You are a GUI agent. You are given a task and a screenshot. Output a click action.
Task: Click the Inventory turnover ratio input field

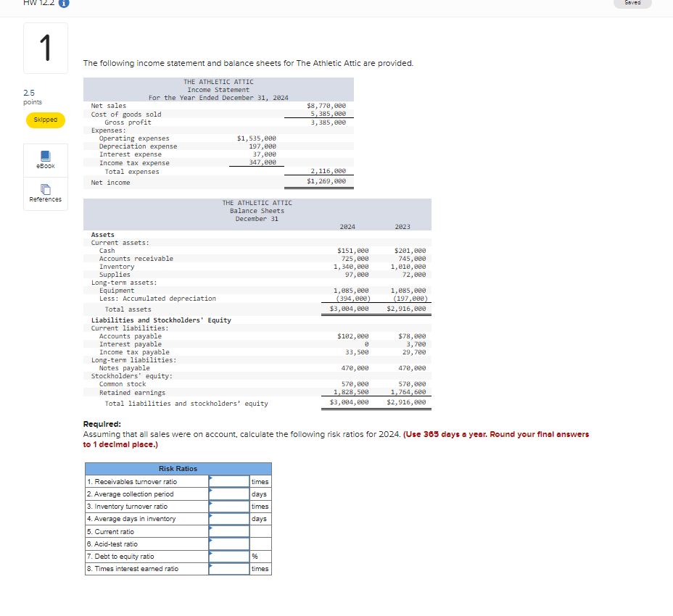click(x=229, y=506)
